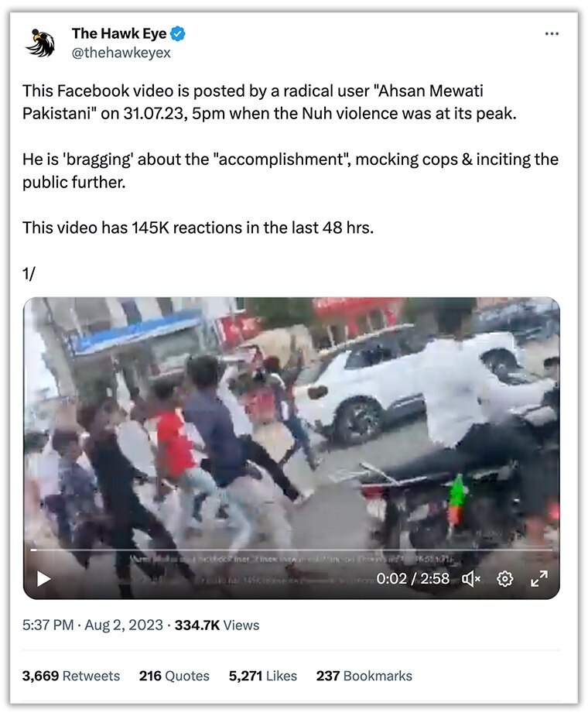Image resolution: width=588 pixels, height=716 pixels.
Task: Click the video time display 0:02 / 2:58
Action: 412,578
